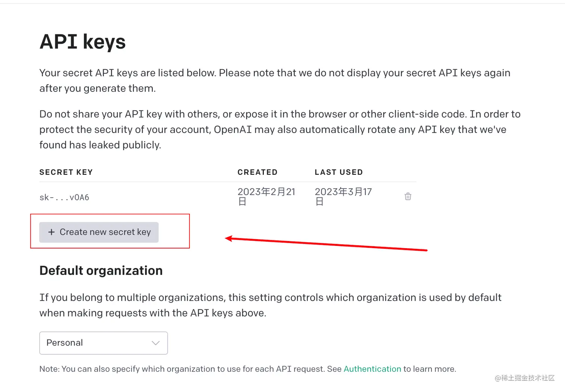Click the API keys page heading
The height and width of the screenshot is (392, 565).
pyautogui.click(x=83, y=42)
